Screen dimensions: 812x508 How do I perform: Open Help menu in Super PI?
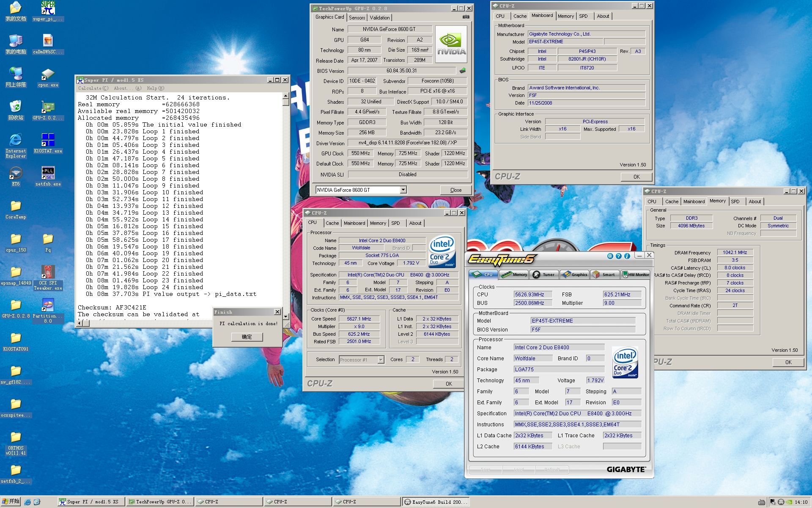point(155,88)
